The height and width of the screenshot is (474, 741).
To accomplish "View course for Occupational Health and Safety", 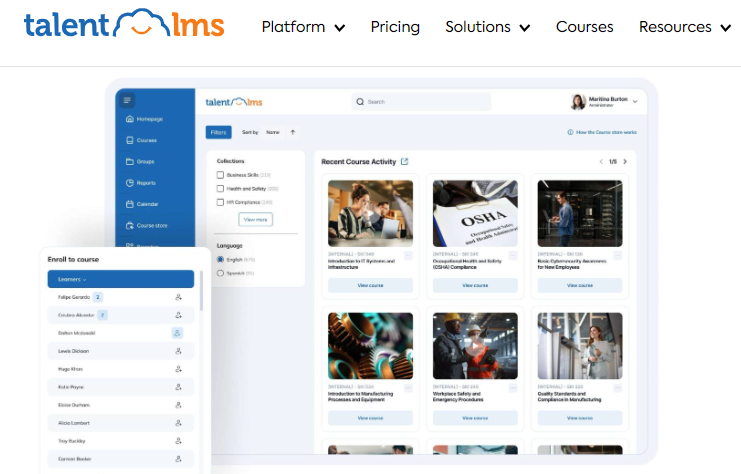I will coord(475,285).
